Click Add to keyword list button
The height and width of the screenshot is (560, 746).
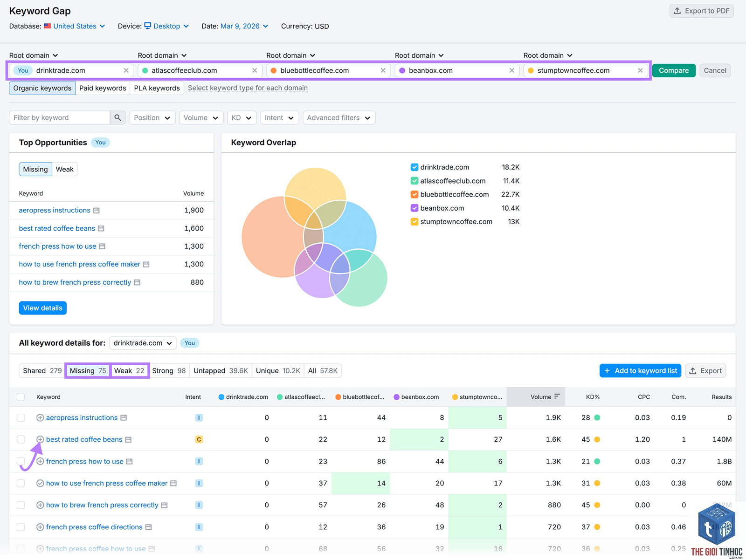point(640,371)
